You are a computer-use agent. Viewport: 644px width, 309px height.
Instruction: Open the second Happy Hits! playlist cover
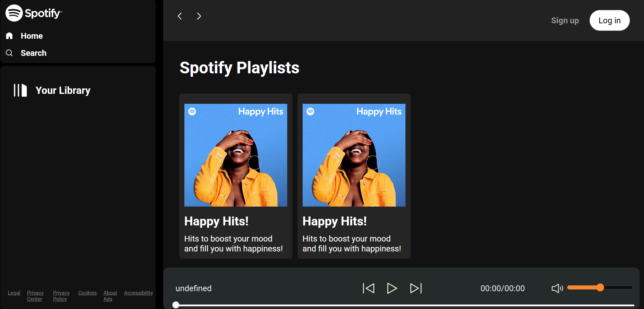[354, 155]
